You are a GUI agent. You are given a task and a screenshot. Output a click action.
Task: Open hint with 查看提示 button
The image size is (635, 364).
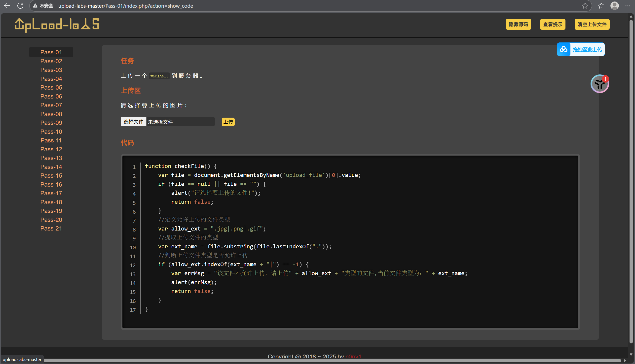coord(553,25)
